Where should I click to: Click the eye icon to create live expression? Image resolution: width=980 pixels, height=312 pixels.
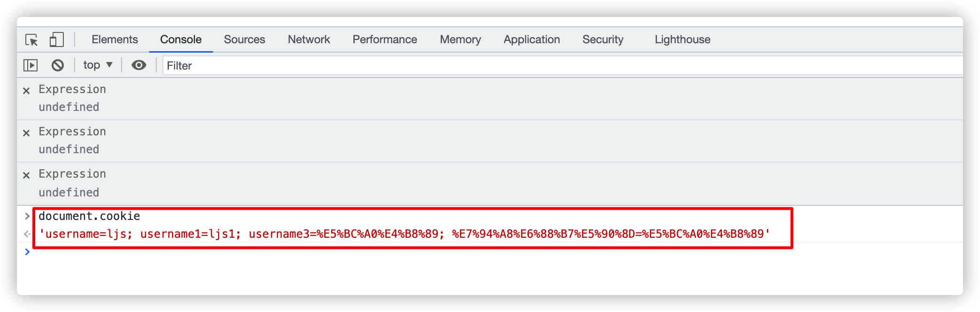[138, 65]
